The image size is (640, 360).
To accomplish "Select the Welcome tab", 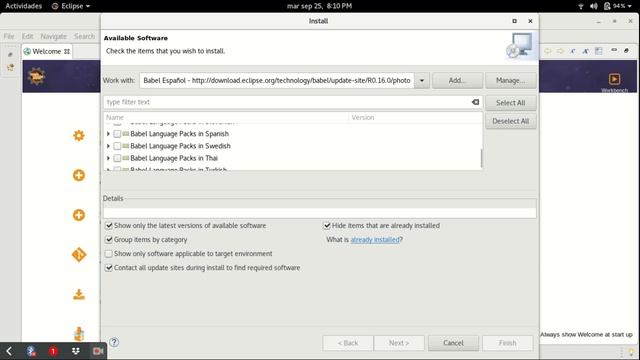I will pos(47,51).
